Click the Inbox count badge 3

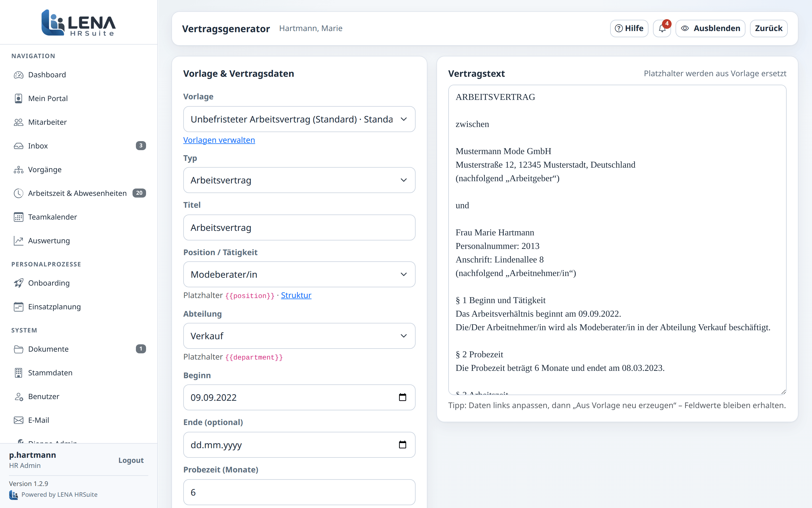coord(141,145)
